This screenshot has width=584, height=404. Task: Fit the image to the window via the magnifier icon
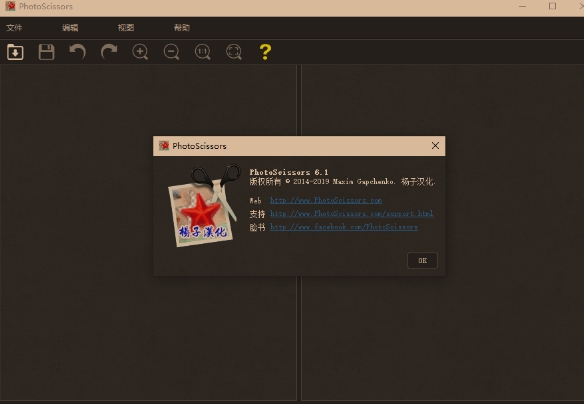[234, 52]
